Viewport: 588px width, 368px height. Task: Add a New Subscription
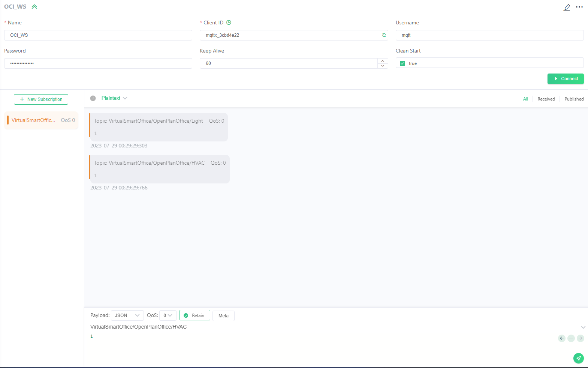41,99
